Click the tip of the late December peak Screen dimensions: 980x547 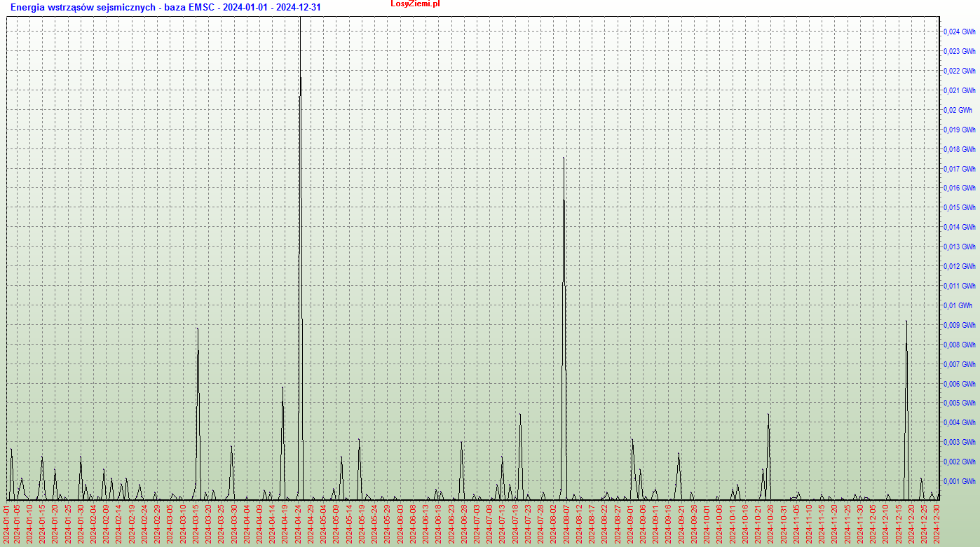906,321
